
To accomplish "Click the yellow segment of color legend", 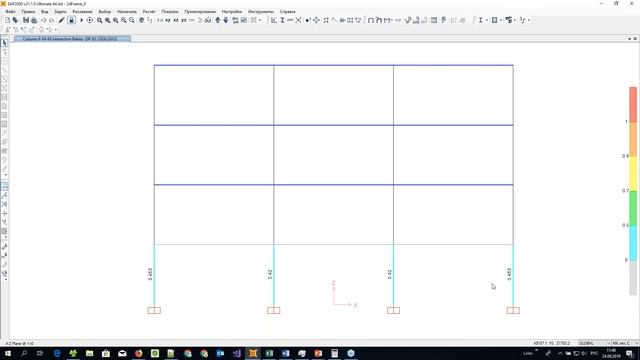I will pos(633,173).
